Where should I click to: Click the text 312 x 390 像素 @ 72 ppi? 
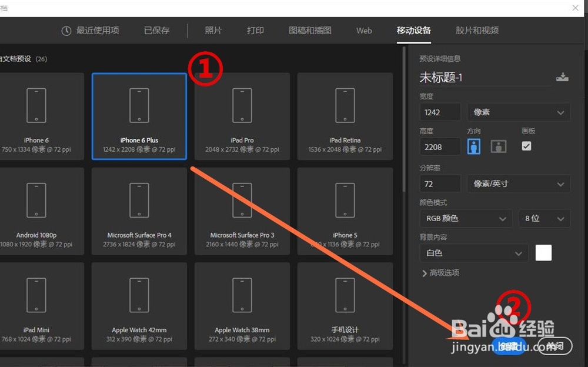point(139,339)
